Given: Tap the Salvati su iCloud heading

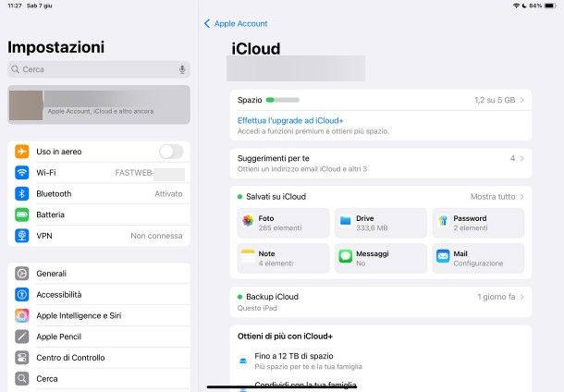Looking at the screenshot, I should [x=276, y=197].
